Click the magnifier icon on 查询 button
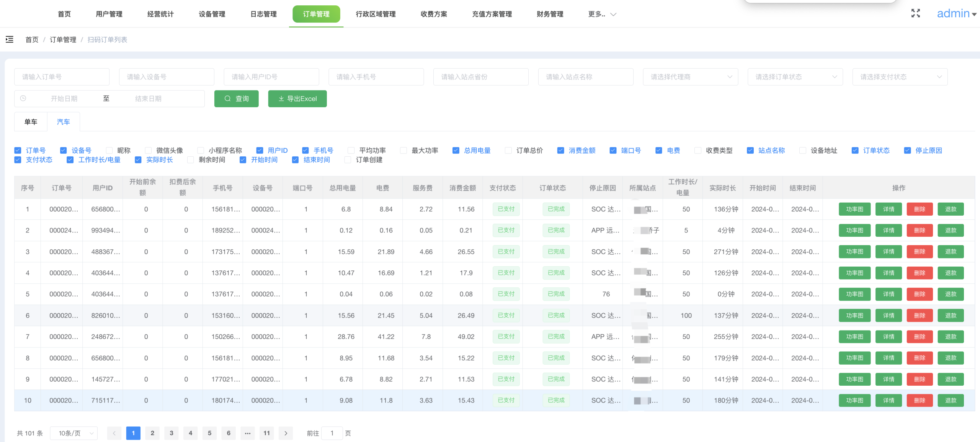 pyautogui.click(x=227, y=98)
